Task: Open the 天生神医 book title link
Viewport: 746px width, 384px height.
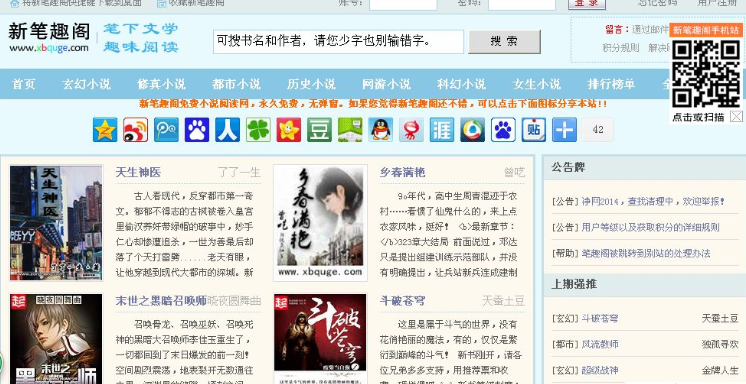Action: [138, 172]
